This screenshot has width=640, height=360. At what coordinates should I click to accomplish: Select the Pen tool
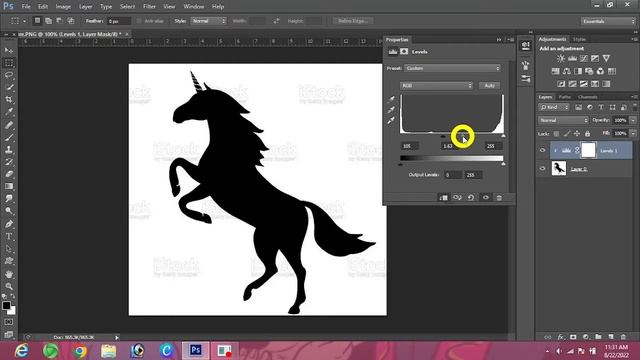tap(9, 224)
